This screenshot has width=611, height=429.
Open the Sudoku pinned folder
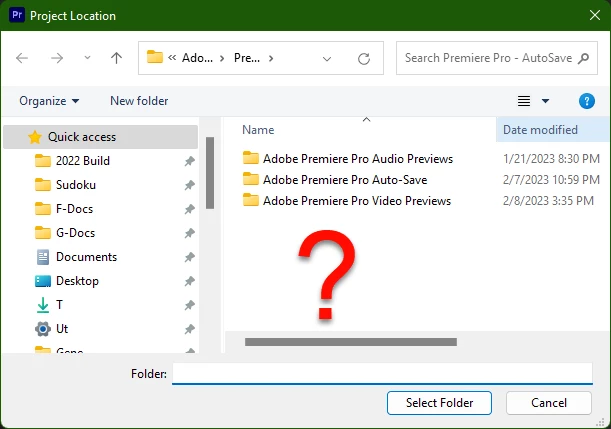tap(76, 185)
